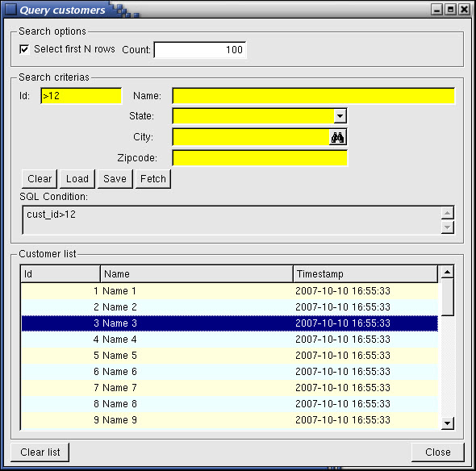Uncheck the Select first N rows checkbox
The image size is (476, 471).
coord(24,49)
